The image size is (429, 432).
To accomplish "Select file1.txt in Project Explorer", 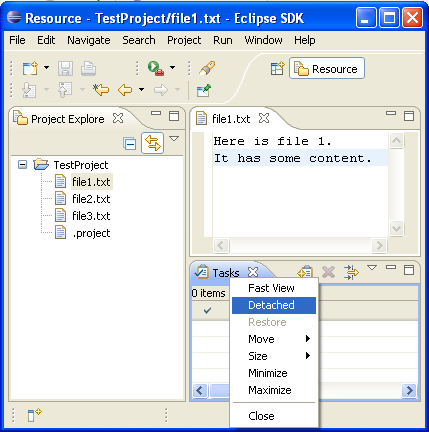I will [x=92, y=182].
